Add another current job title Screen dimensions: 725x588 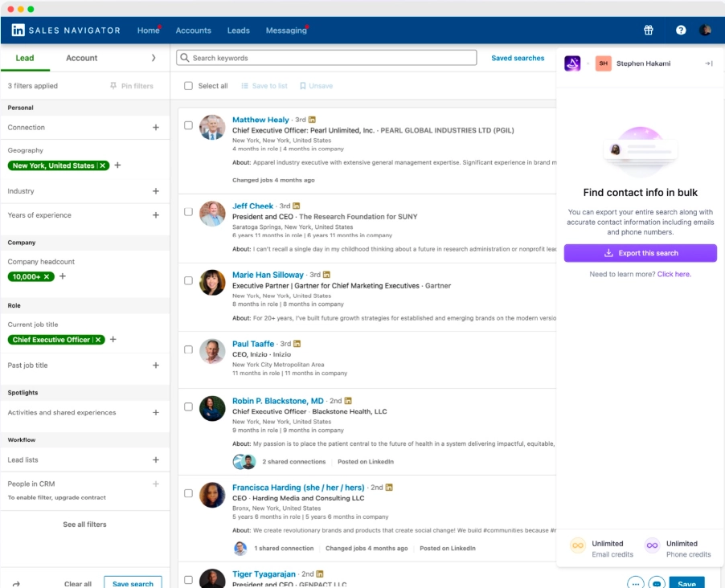(113, 339)
